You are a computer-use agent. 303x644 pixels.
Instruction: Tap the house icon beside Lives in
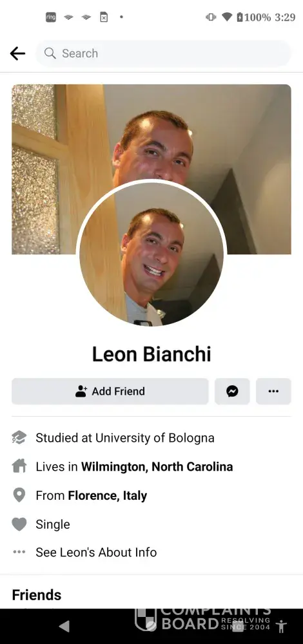point(19,466)
